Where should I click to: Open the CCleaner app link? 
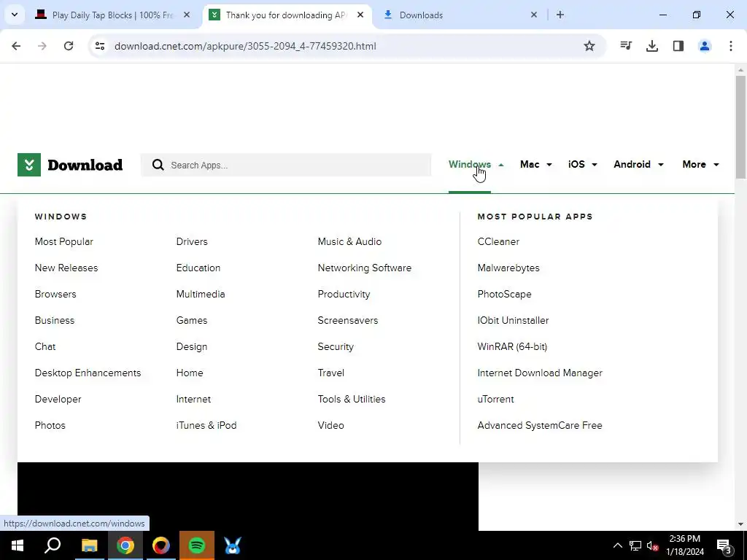click(498, 241)
